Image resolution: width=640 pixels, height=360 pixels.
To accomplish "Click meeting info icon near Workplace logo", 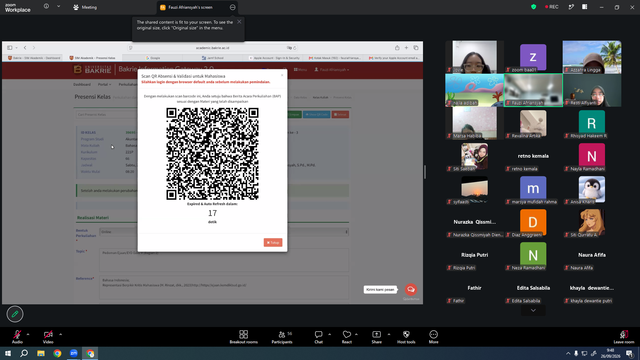I will click(x=46, y=6).
